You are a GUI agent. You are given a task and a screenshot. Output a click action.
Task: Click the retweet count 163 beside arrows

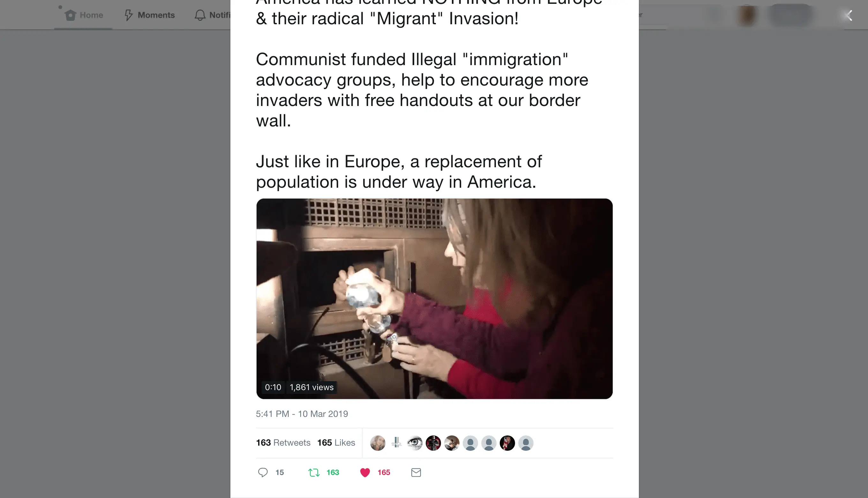(x=333, y=473)
